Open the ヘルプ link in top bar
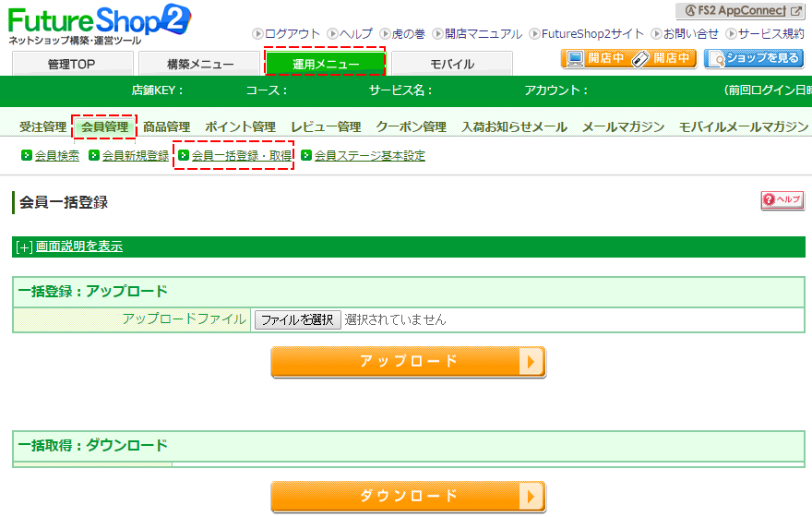The width and height of the screenshot is (812, 517). tap(356, 33)
